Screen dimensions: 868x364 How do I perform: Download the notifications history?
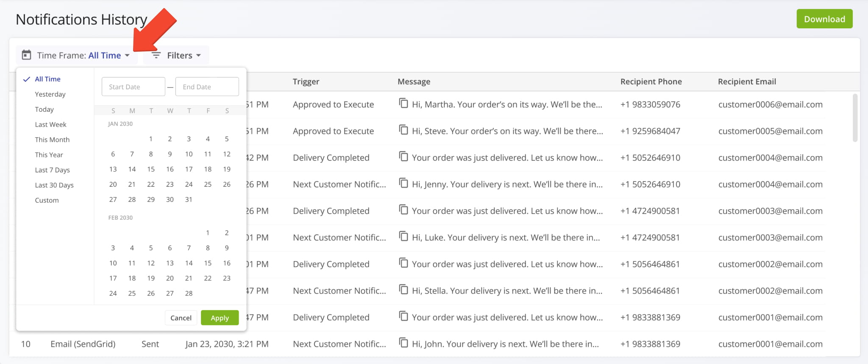pyautogui.click(x=824, y=19)
